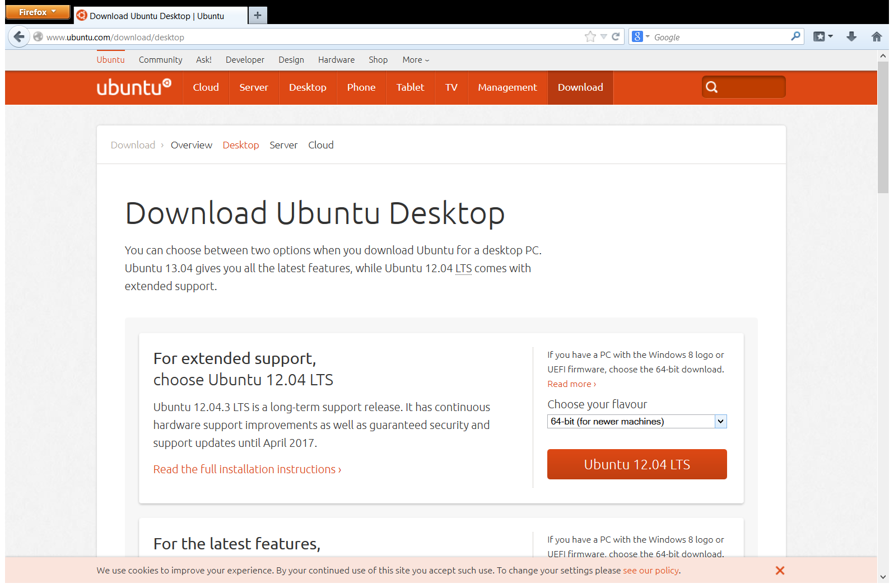Viewport: 894px width, 588px height.
Task: Open the Firefox application menu
Action: tap(38, 12)
